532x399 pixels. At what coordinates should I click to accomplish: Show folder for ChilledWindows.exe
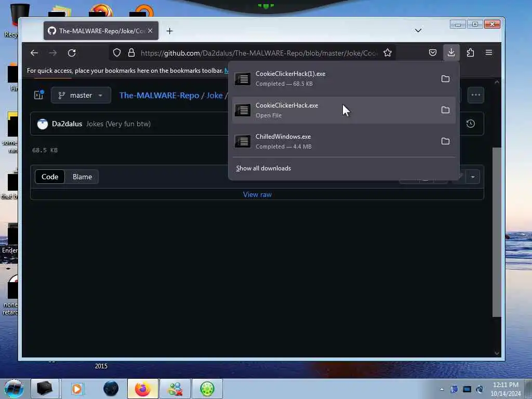point(445,141)
